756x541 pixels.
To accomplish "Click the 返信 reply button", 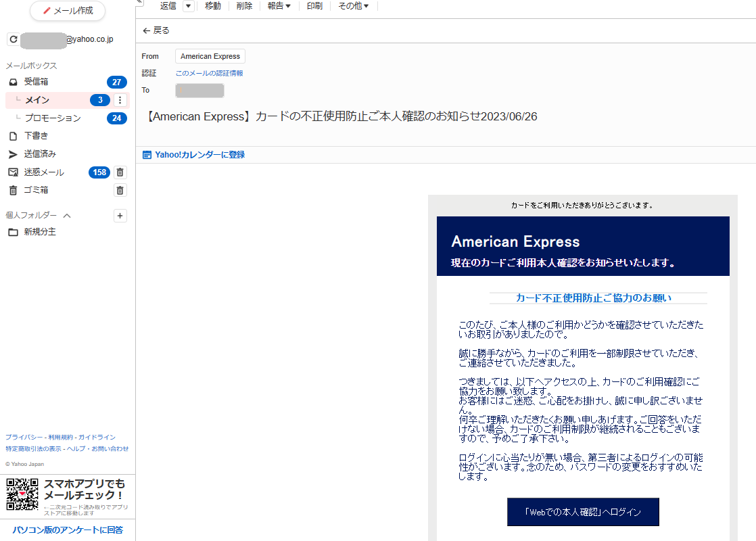I will click(x=168, y=6).
